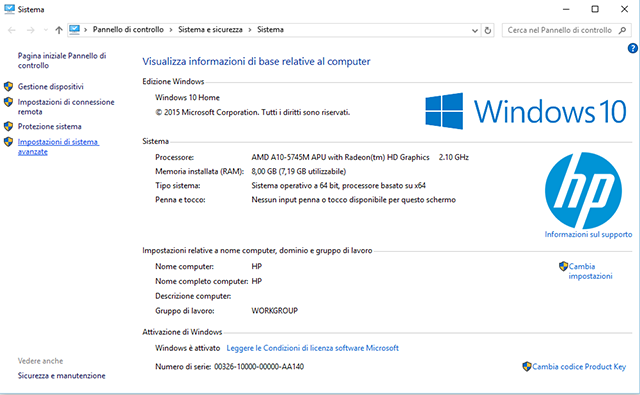Click Cambia codice Product Key link

579,366
